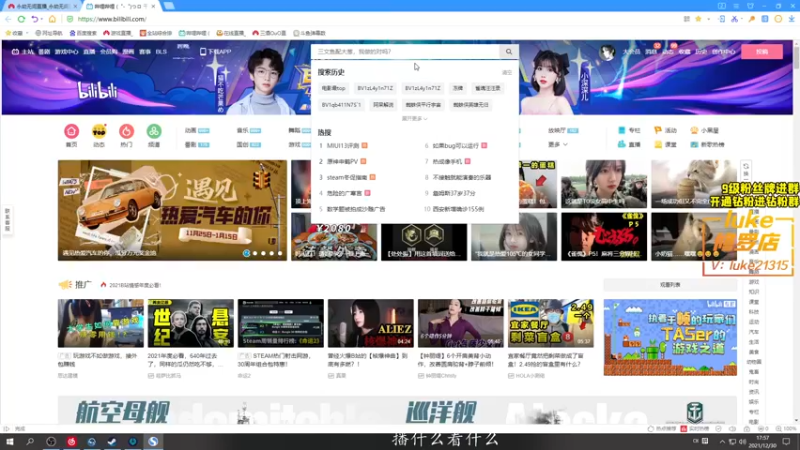
Task: Click the browser undo-close arrow icon
Action: click(x=34, y=19)
